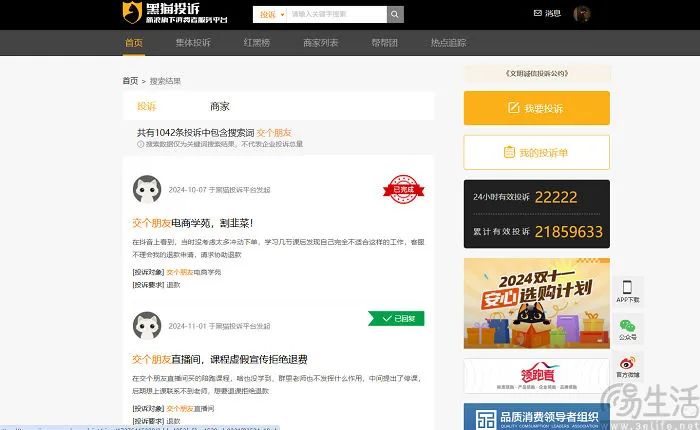The height and width of the screenshot is (430, 700).
Task: Expand the 投诉 search type dropdown
Action: (x=271, y=15)
